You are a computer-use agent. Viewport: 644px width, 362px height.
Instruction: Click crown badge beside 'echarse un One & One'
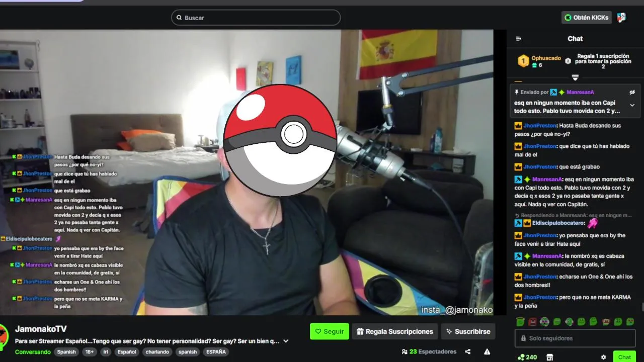pyautogui.click(x=518, y=277)
